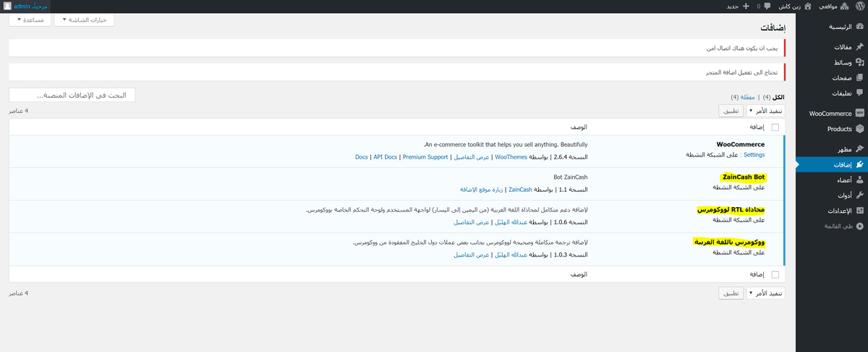Screen dimensions: 868x352
Task: Open the WooCommerce menu icon in sidebar
Action: (859, 114)
